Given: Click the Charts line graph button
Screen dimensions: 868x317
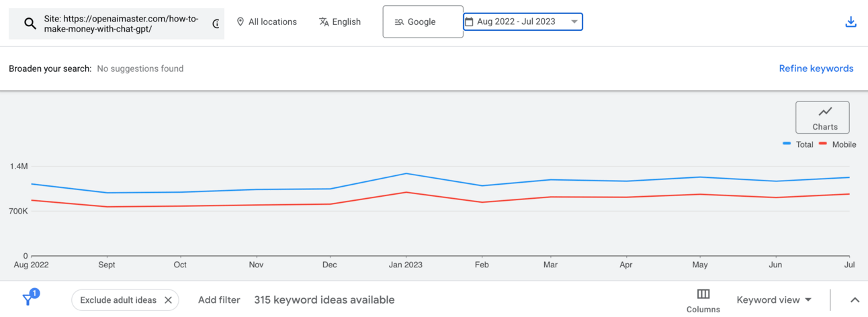Looking at the screenshot, I should (822, 118).
